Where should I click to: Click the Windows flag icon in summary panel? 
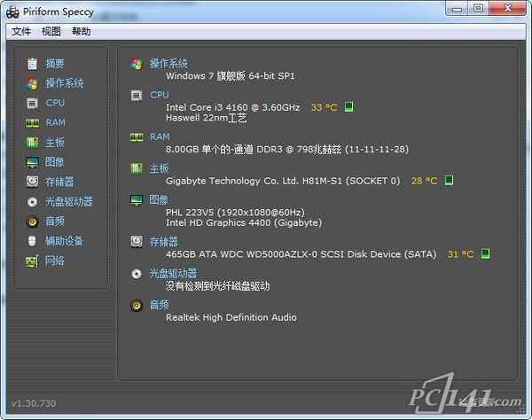click(137, 64)
